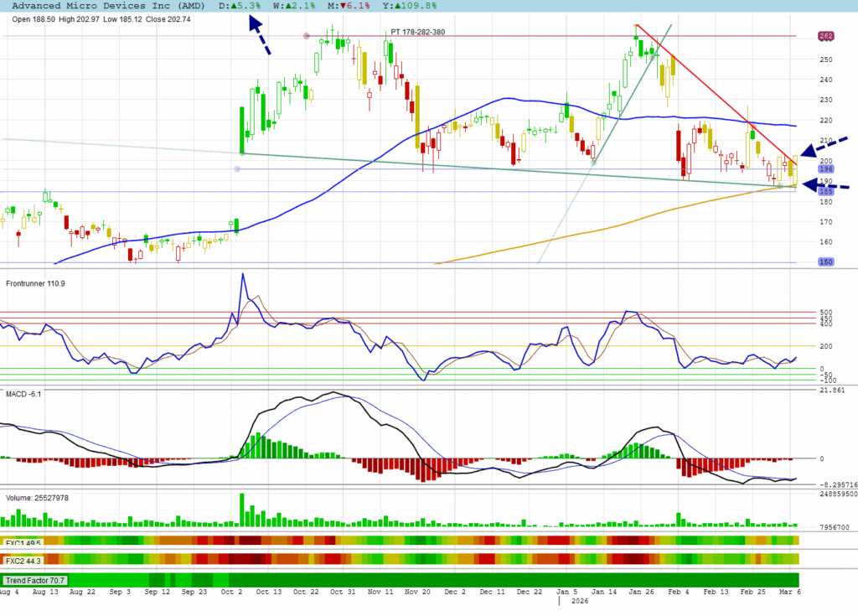Click the Trend Factor 70.7 label
The image size is (858, 616).
pyautogui.click(x=35, y=580)
